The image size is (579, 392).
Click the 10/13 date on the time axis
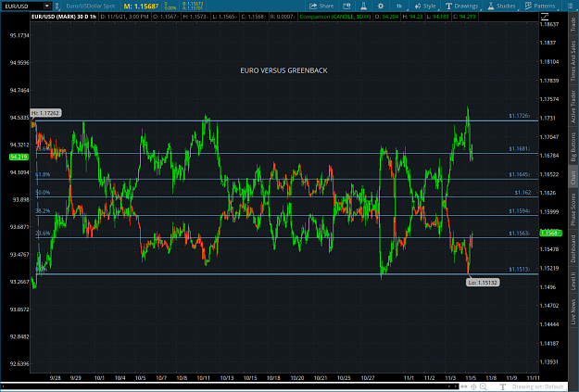(227, 378)
